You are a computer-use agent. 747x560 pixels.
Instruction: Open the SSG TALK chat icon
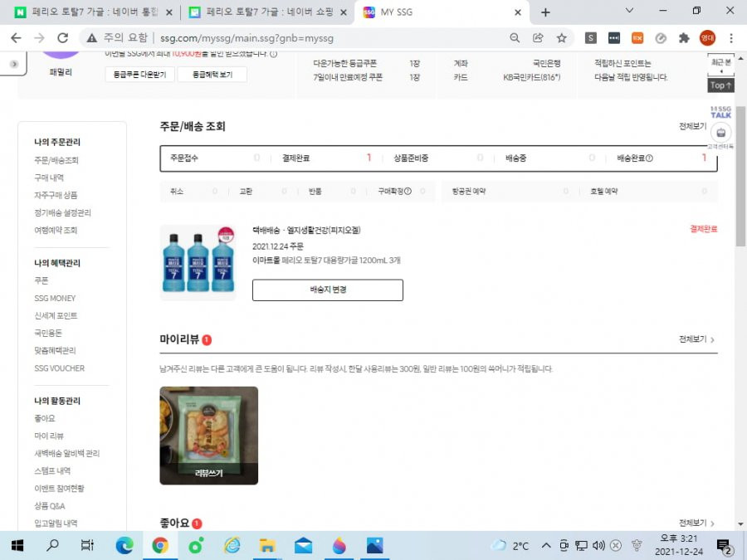[x=720, y=112]
